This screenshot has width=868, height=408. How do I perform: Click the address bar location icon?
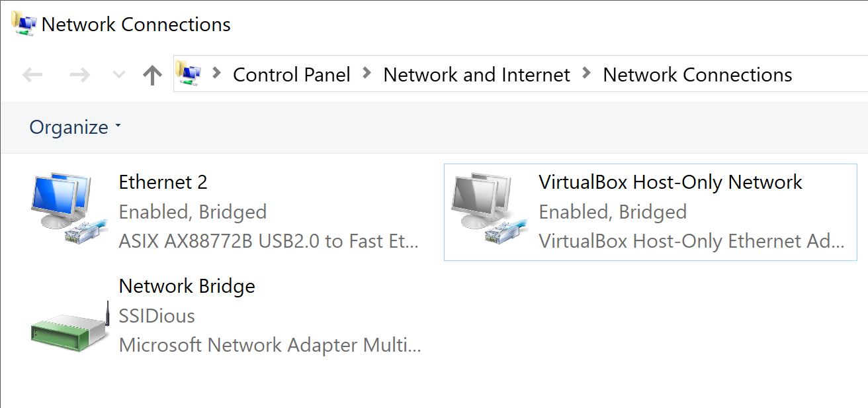pyautogui.click(x=189, y=74)
